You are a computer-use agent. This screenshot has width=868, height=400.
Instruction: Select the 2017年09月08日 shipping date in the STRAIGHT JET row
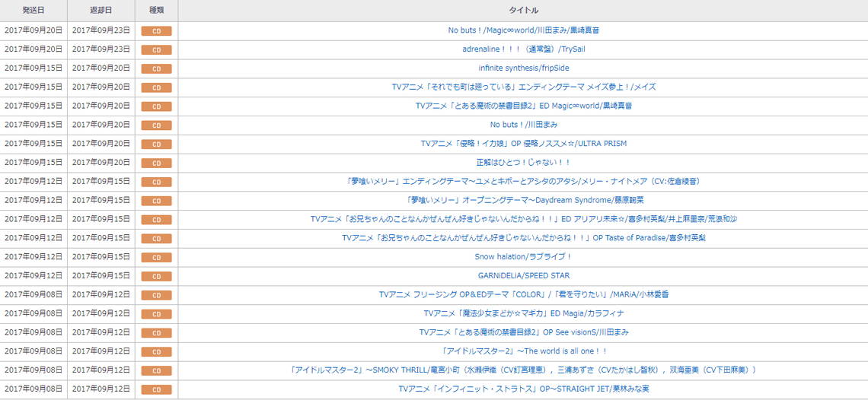[x=34, y=389]
